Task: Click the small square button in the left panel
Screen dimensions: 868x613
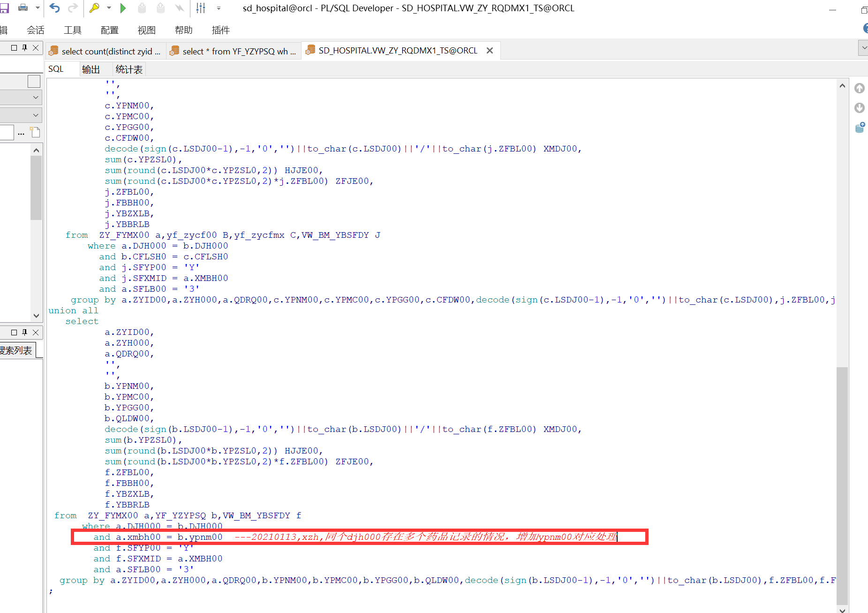Action: [34, 82]
